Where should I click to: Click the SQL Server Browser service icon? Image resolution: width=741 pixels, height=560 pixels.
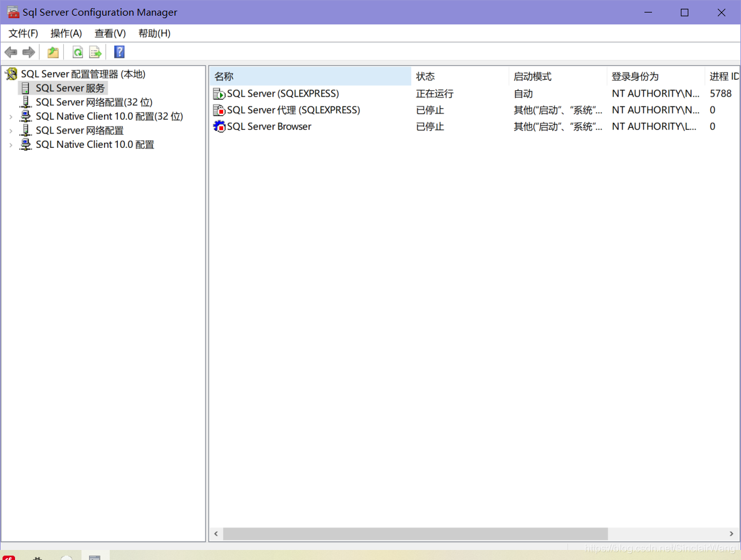(219, 127)
